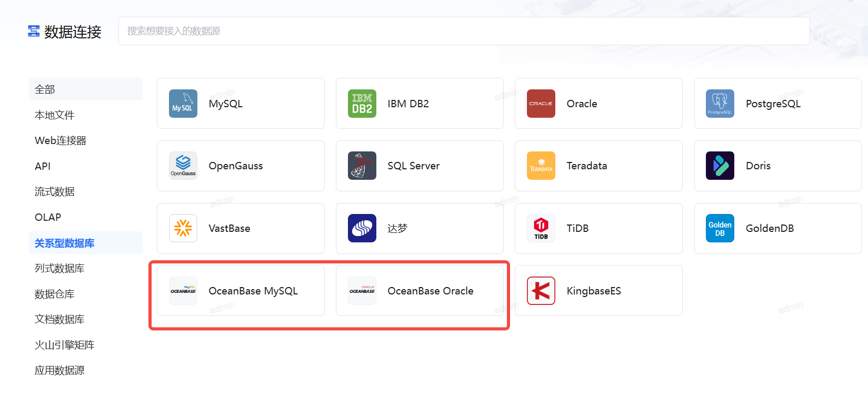
Task: Pick the SQL Server label text
Action: [414, 166]
